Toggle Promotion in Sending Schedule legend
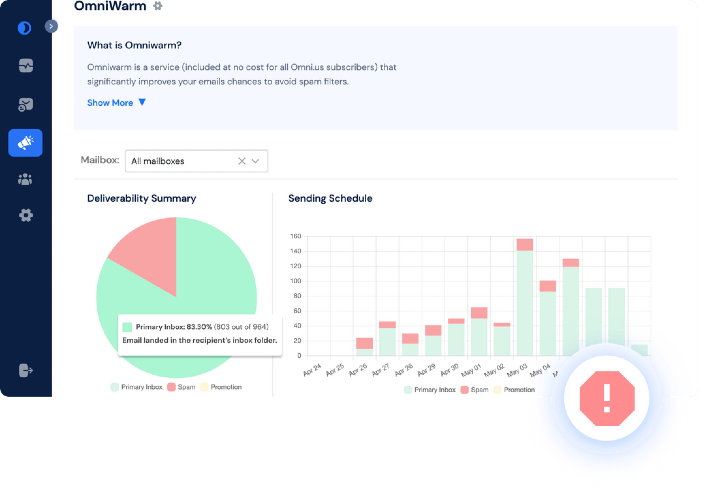Image resolution: width=705 pixels, height=500 pixels. click(x=514, y=390)
